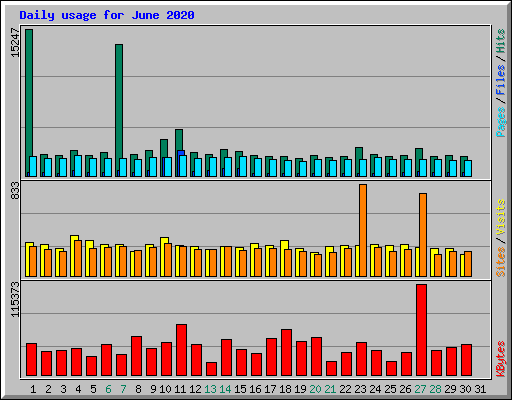Click day label 26 on the x-axis
512x400 pixels.
[x=405, y=389]
